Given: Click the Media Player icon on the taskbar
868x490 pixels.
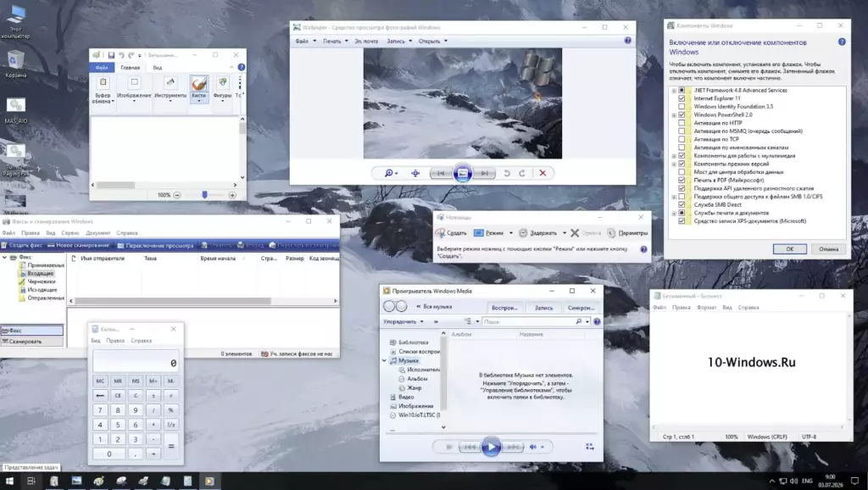Looking at the screenshot, I should coord(209,482).
